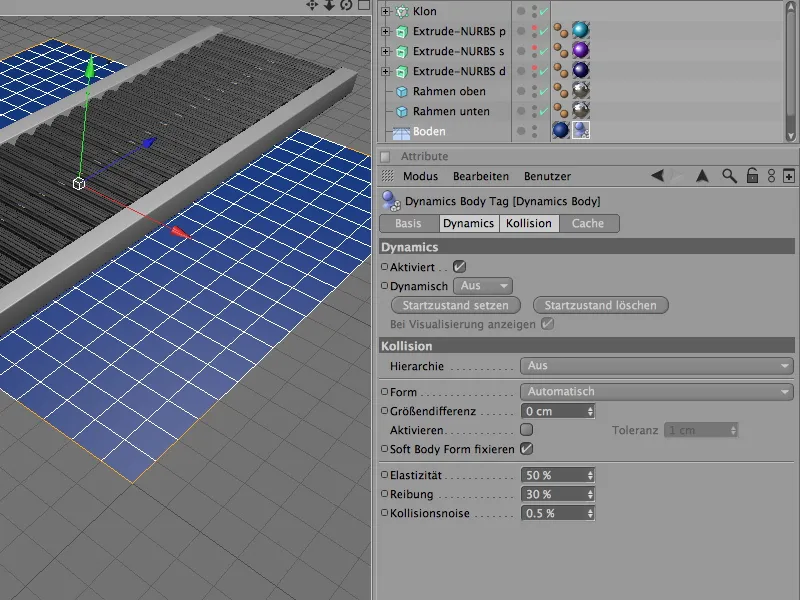
Task: Click the Klon cloner object icon
Action: pos(402,11)
